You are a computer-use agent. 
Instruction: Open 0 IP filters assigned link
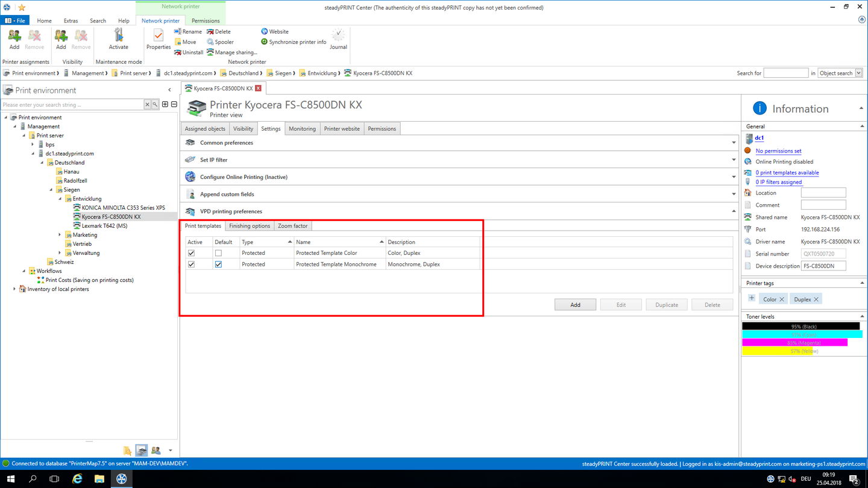pyautogui.click(x=779, y=182)
